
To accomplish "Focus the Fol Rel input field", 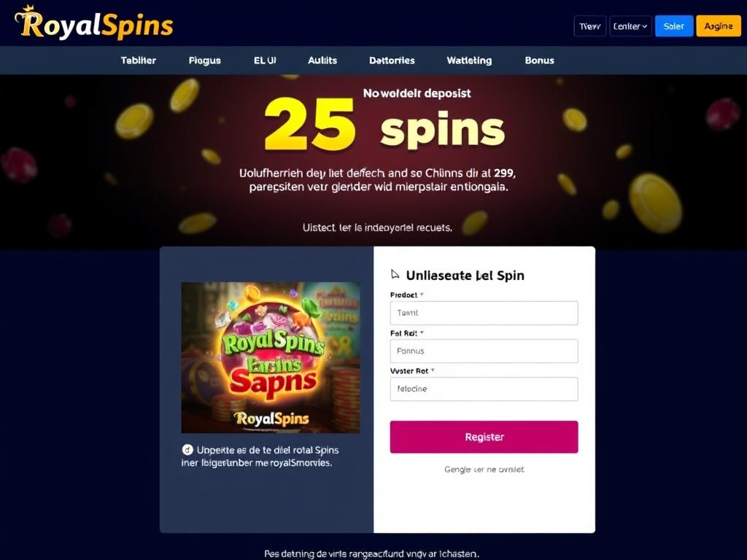I will (x=484, y=351).
